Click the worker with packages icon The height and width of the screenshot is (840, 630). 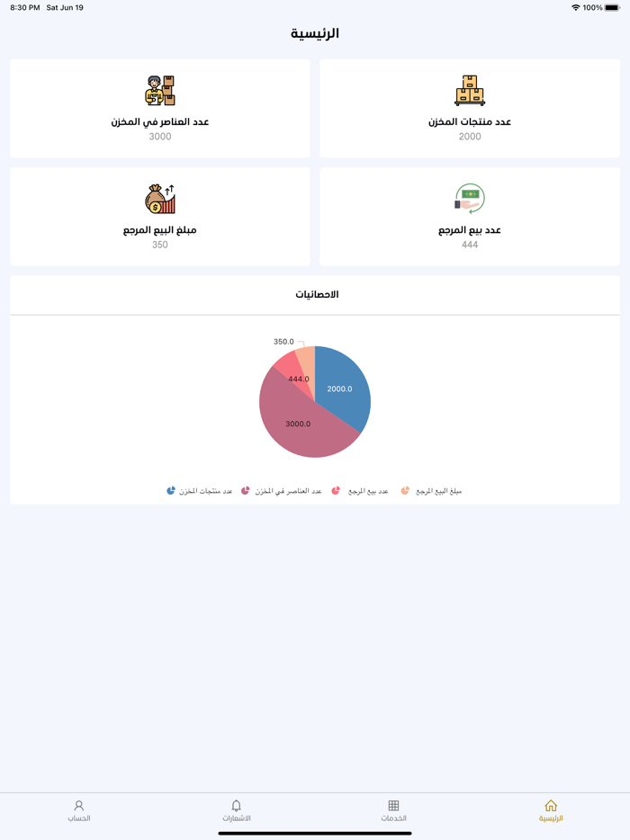coord(159,90)
